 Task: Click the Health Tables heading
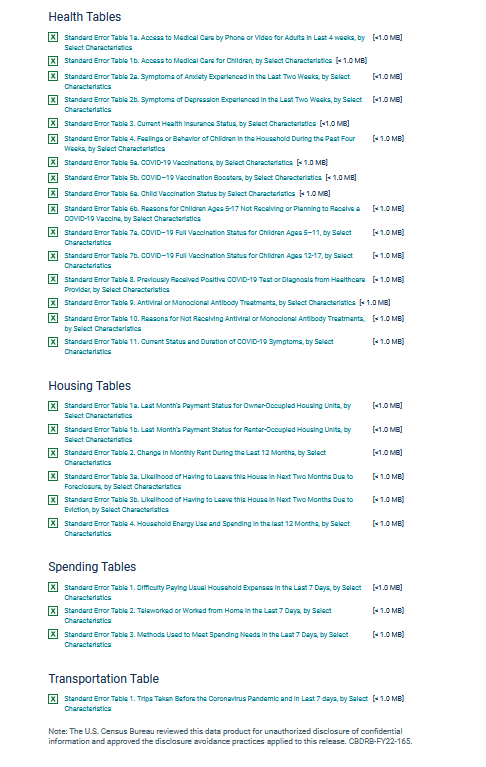(85, 17)
